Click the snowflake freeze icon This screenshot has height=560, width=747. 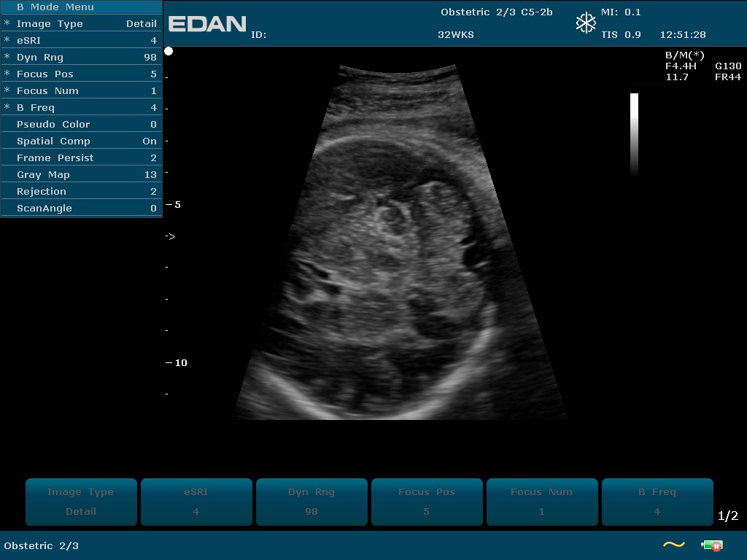tap(586, 23)
